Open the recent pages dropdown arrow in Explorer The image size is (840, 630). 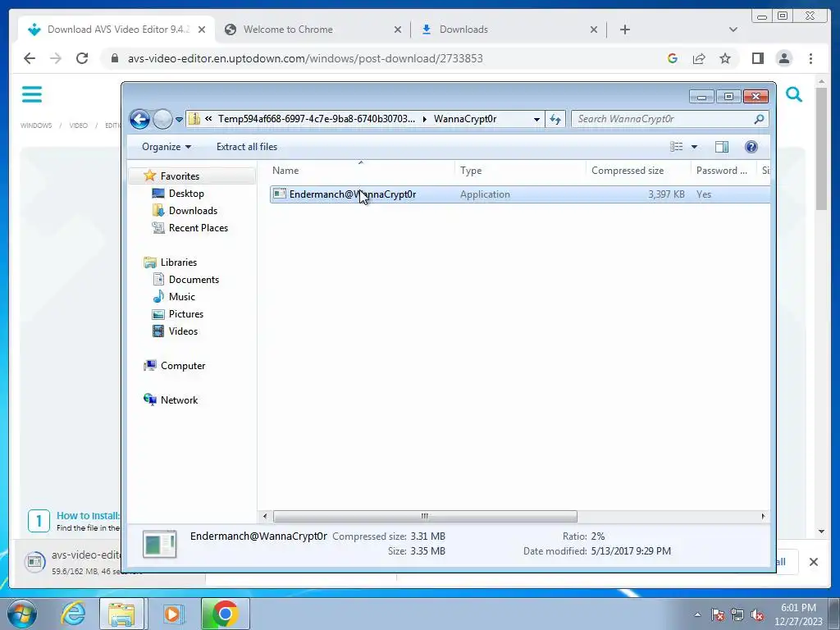(x=179, y=120)
